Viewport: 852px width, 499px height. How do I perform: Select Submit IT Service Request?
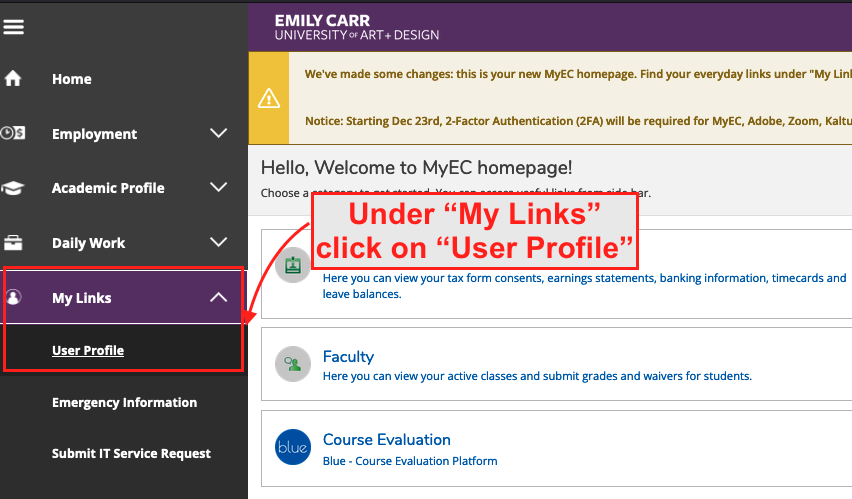[131, 453]
